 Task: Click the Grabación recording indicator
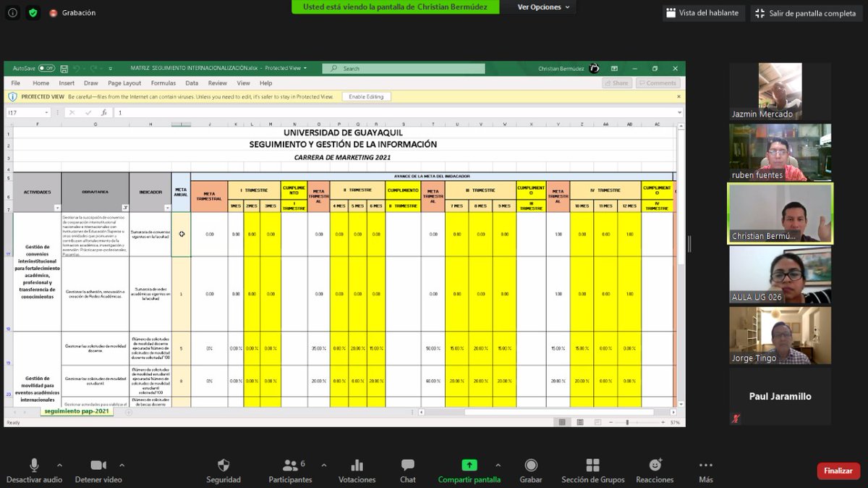click(72, 13)
